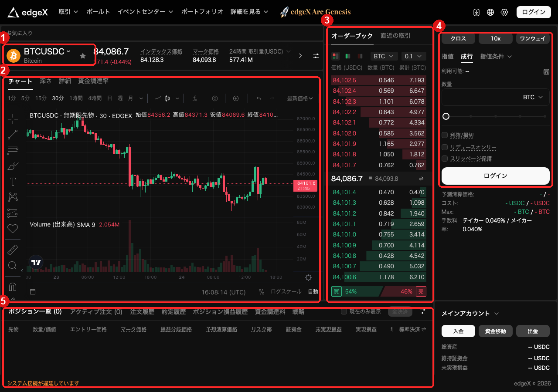Show only sell orders in order book

360,56
